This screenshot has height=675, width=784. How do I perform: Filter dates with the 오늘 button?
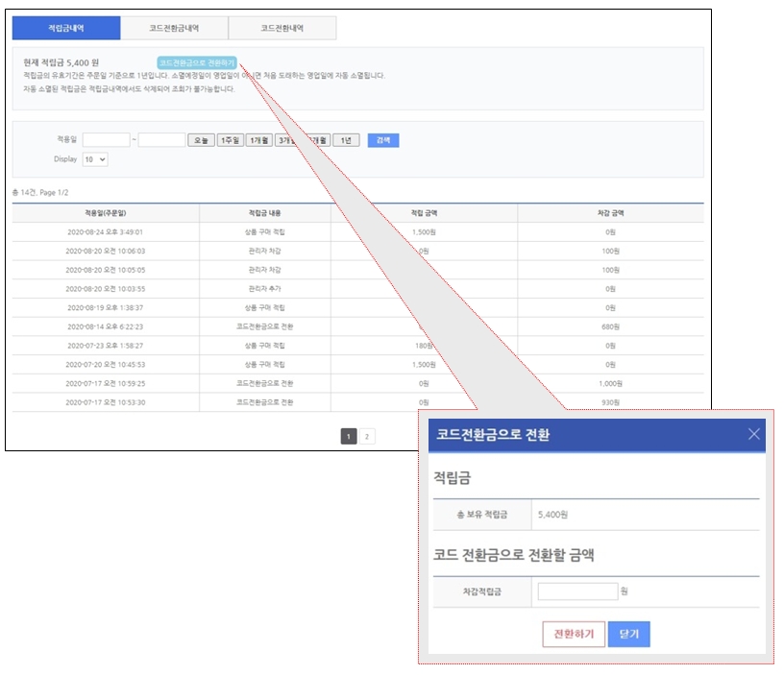pos(201,140)
